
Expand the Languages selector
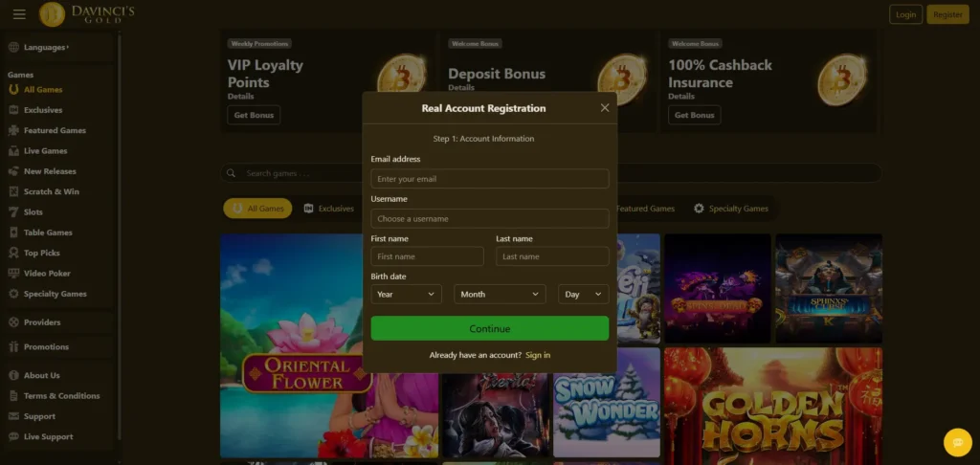[46, 48]
